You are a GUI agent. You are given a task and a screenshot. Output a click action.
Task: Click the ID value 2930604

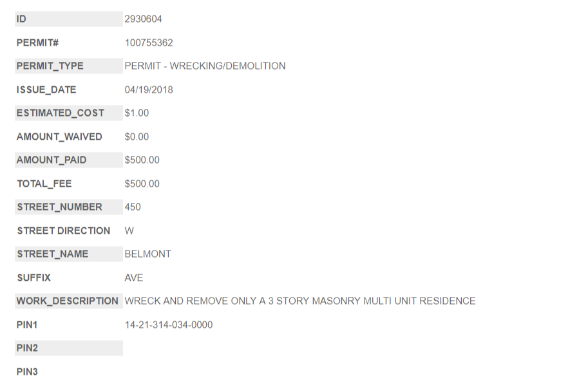[x=143, y=19]
